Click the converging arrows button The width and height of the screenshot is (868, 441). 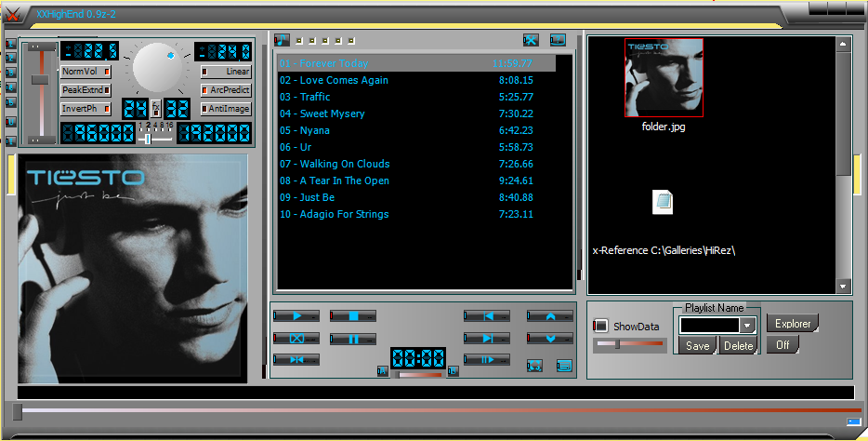pos(296,360)
